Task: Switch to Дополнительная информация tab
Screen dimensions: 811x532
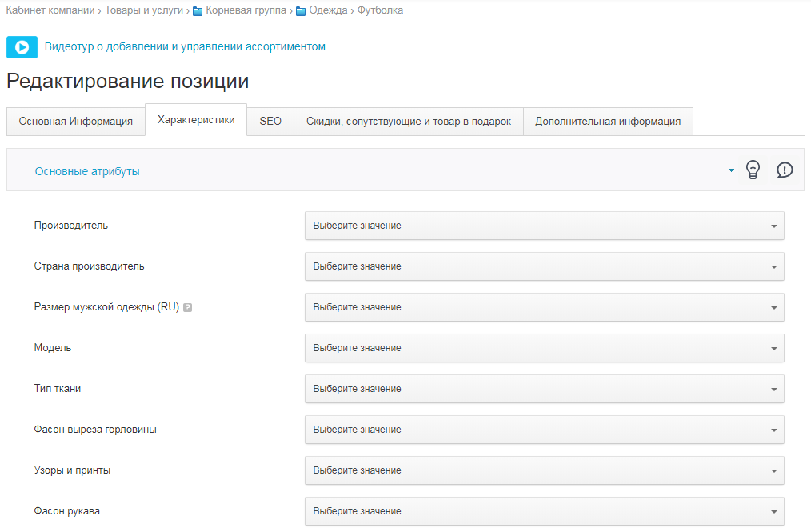Action: click(x=608, y=122)
